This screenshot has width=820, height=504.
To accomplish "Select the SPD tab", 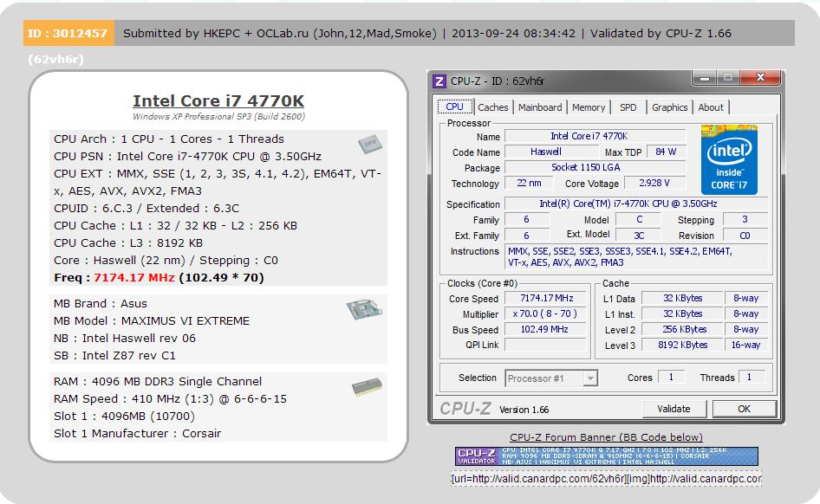I will point(628,107).
